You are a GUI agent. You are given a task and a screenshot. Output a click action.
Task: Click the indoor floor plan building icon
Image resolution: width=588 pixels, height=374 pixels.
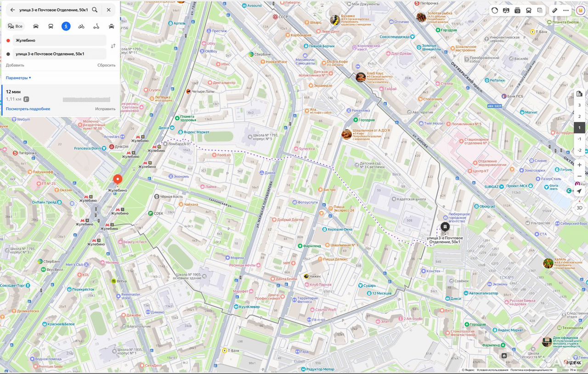click(x=579, y=94)
